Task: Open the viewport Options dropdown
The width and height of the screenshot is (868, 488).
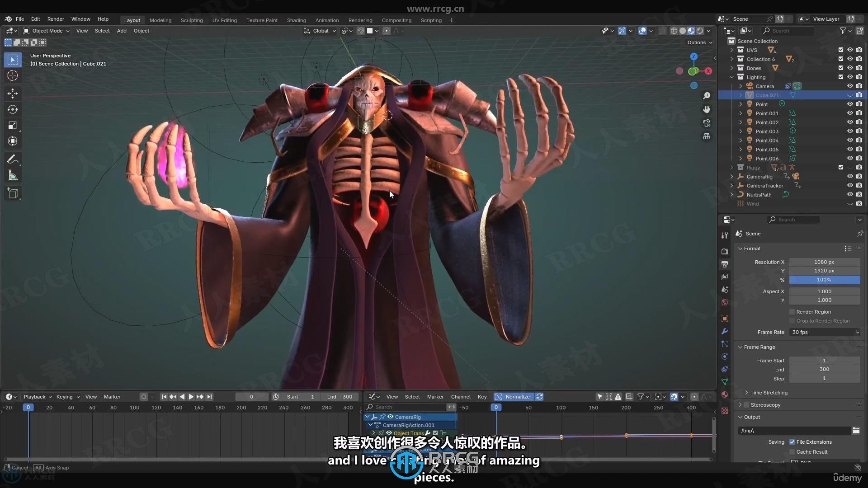Action: 699,42
